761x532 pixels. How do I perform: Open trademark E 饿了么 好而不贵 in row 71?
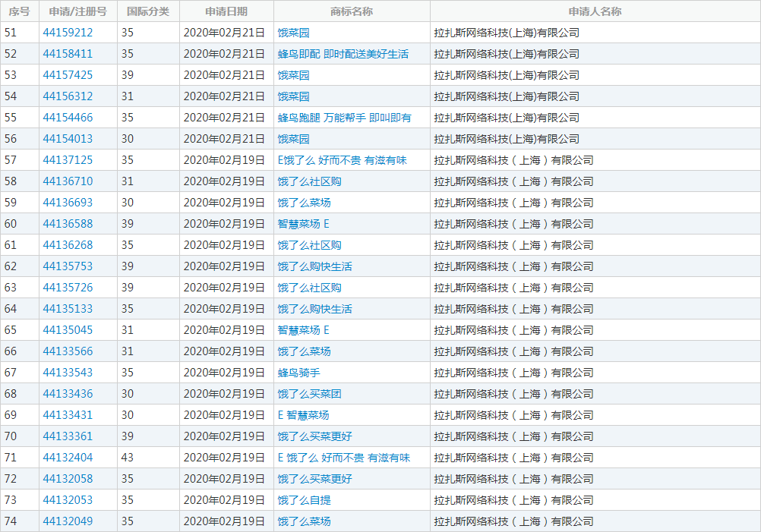click(x=343, y=458)
